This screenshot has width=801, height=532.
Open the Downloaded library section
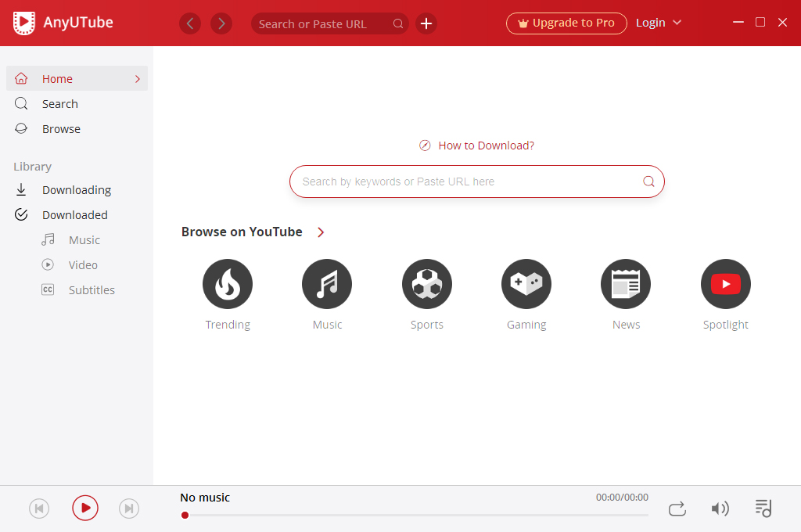pos(77,215)
